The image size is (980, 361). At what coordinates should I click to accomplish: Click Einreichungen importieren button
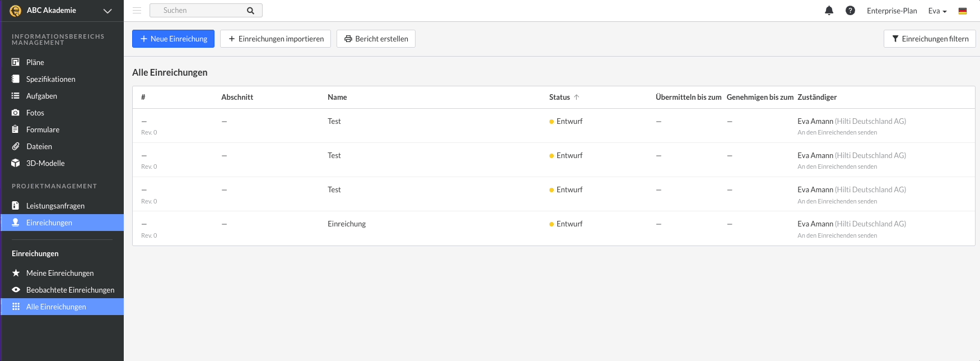coord(276,39)
